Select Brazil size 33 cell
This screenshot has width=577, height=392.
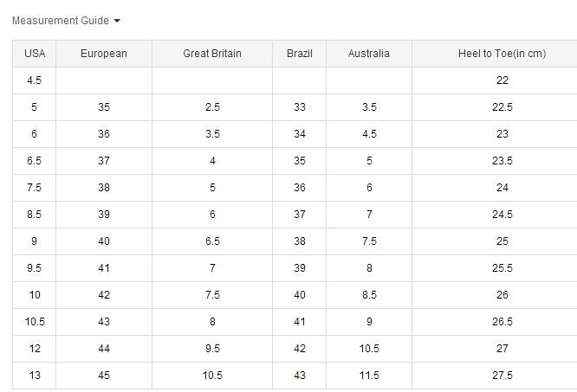[x=300, y=107]
